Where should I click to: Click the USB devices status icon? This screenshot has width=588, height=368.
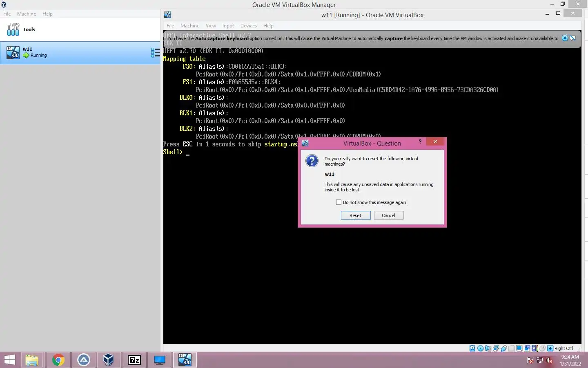[504, 348]
